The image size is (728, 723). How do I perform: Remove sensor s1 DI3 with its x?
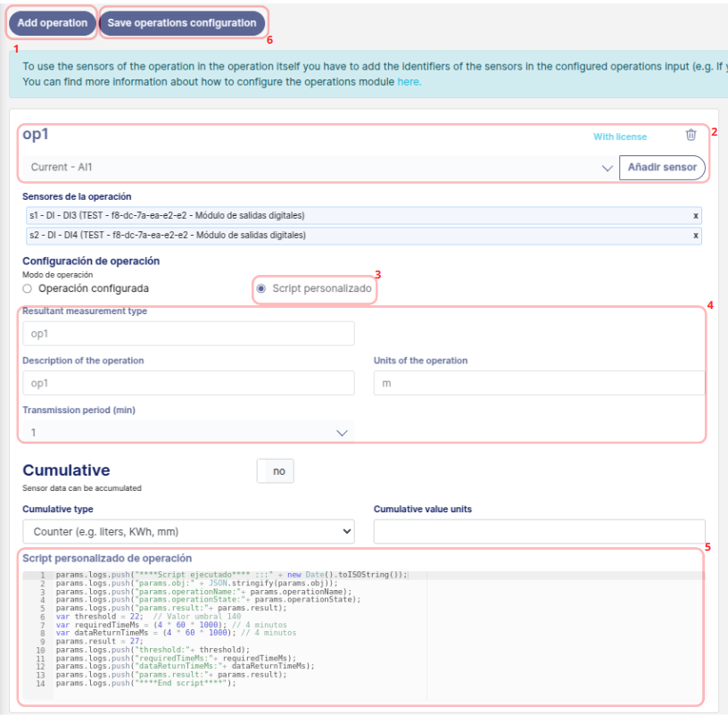(695, 216)
